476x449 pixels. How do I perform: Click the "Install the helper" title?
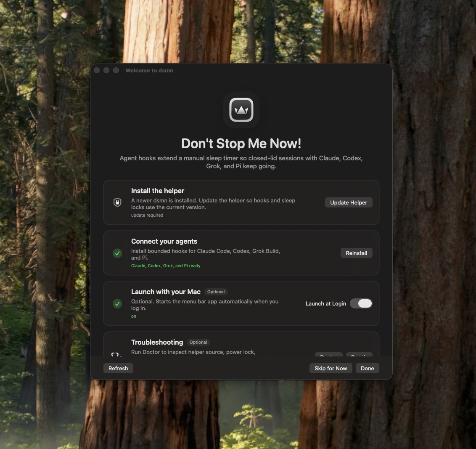click(158, 191)
